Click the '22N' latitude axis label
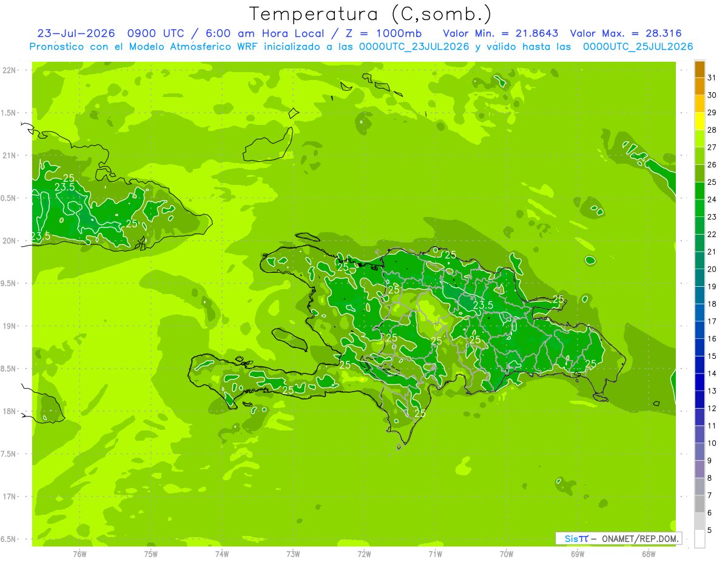Screen dimensions: 728x562 click(x=10, y=70)
